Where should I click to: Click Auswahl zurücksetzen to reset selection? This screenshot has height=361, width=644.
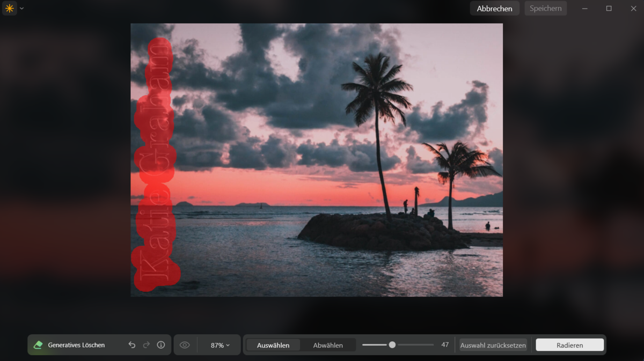(492, 345)
